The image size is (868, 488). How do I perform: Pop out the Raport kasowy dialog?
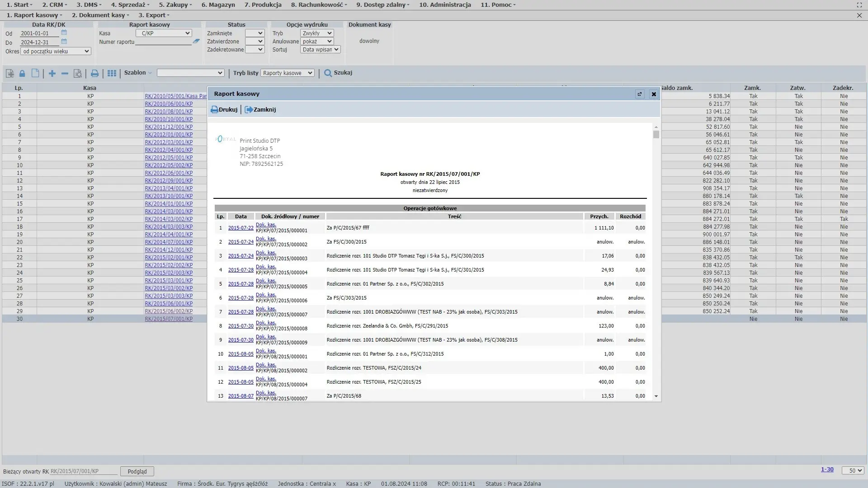[639, 94]
